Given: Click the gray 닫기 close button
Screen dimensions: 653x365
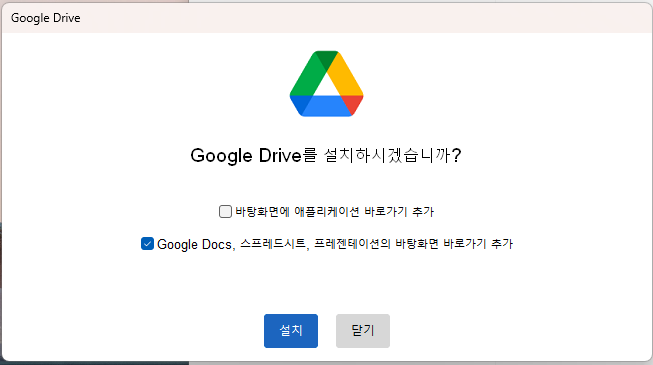Looking at the screenshot, I should (363, 331).
